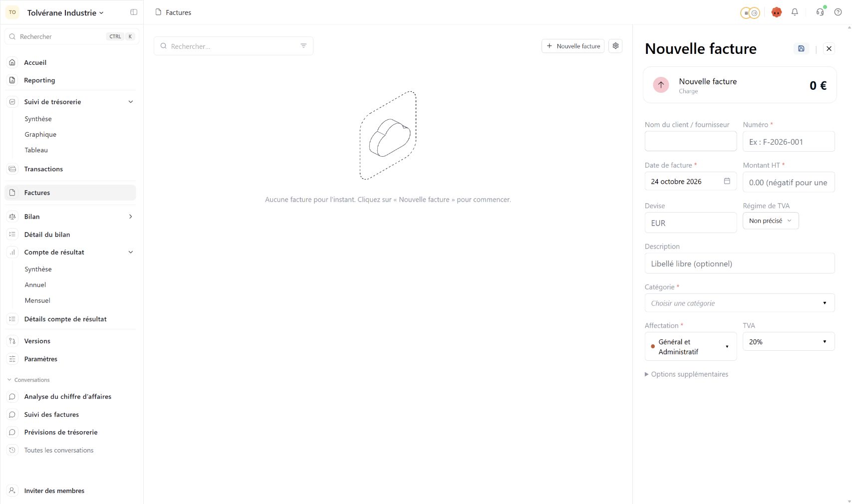
Task: Save the new invoice with the disk icon
Action: 801,48
